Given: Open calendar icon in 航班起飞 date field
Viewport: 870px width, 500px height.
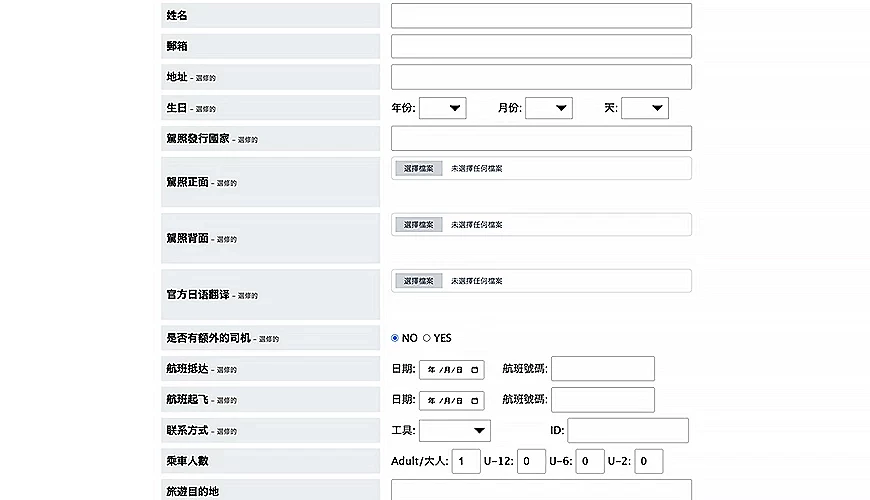Looking at the screenshot, I should tap(474, 401).
